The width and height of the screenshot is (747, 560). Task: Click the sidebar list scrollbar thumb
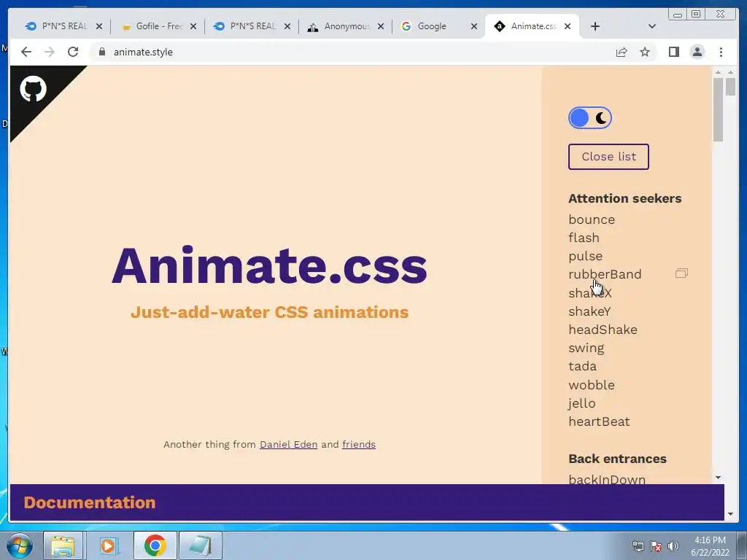718,109
